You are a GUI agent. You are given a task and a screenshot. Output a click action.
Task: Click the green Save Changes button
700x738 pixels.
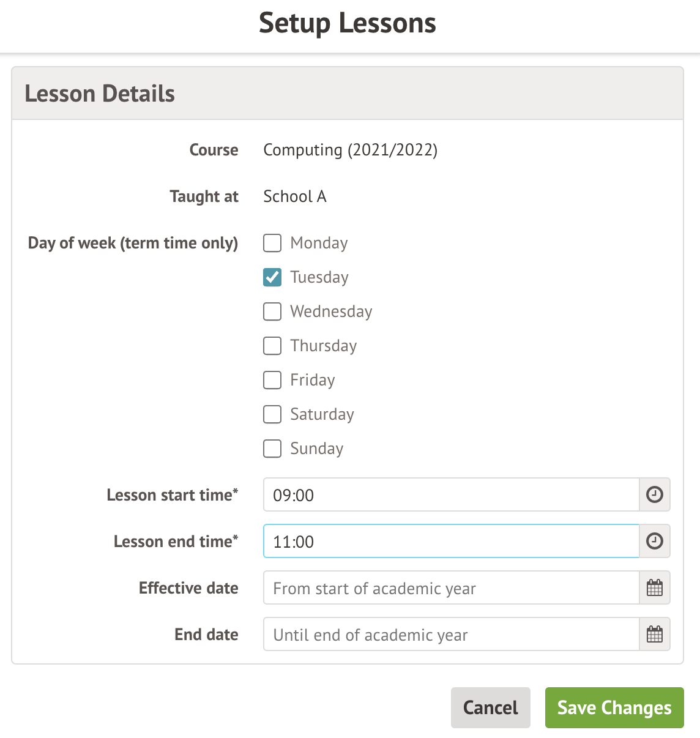[x=614, y=707]
